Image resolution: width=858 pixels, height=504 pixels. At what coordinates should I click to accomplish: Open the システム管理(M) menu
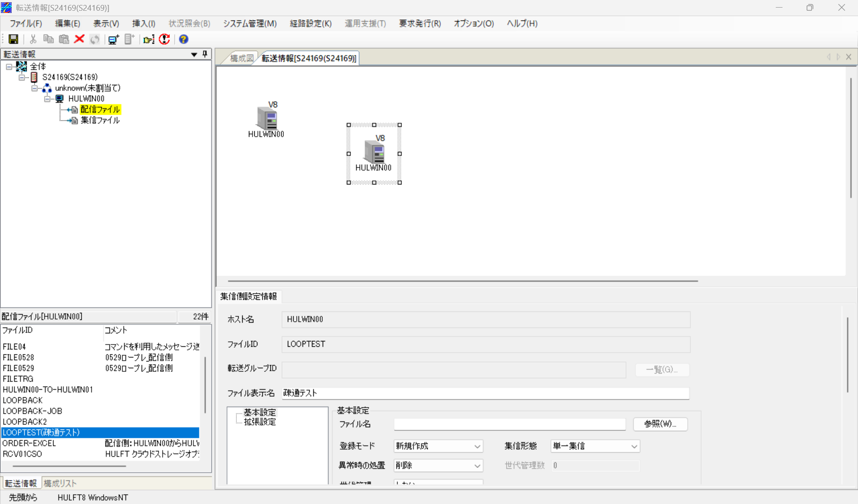[249, 24]
